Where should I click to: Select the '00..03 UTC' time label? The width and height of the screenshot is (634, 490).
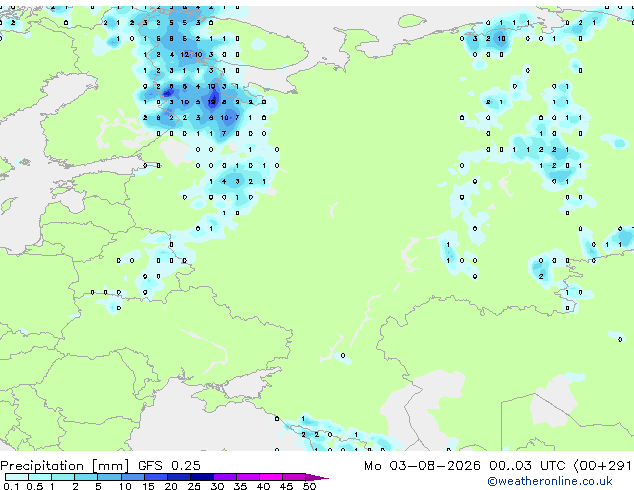[x=526, y=466]
